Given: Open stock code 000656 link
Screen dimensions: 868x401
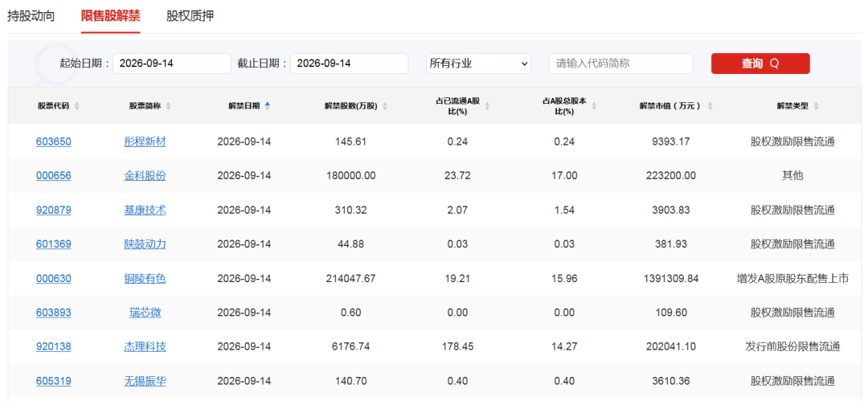Looking at the screenshot, I should tap(54, 175).
